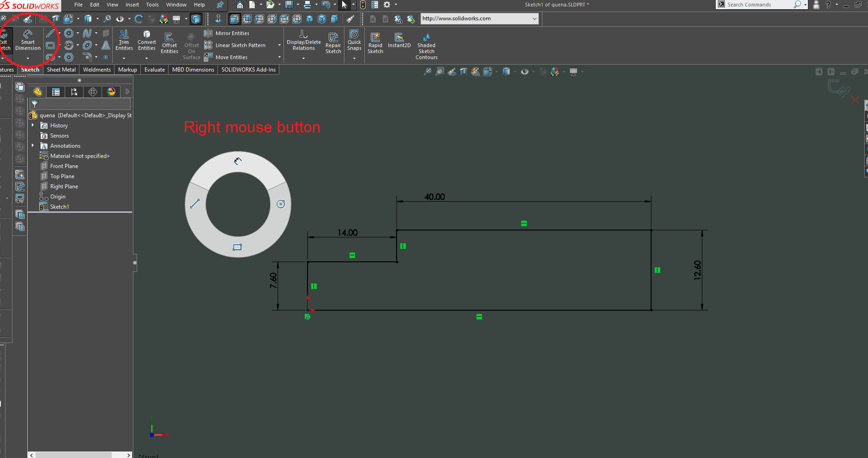Choose Rectangle from the mouse gesture wheel
This screenshot has height=458, width=868.
237,247
